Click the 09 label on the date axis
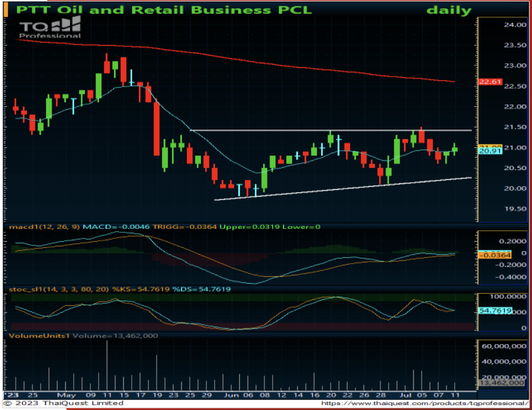Screen dimensions: 532x410 [x=90, y=395]
